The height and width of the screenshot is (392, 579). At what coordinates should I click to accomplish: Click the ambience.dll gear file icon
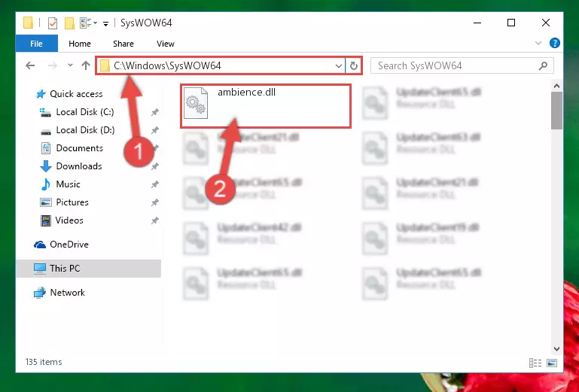196,103
